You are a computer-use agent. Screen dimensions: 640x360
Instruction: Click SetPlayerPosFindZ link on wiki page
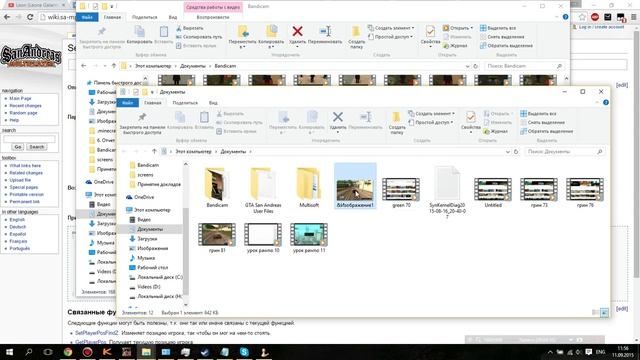[97, 333]
